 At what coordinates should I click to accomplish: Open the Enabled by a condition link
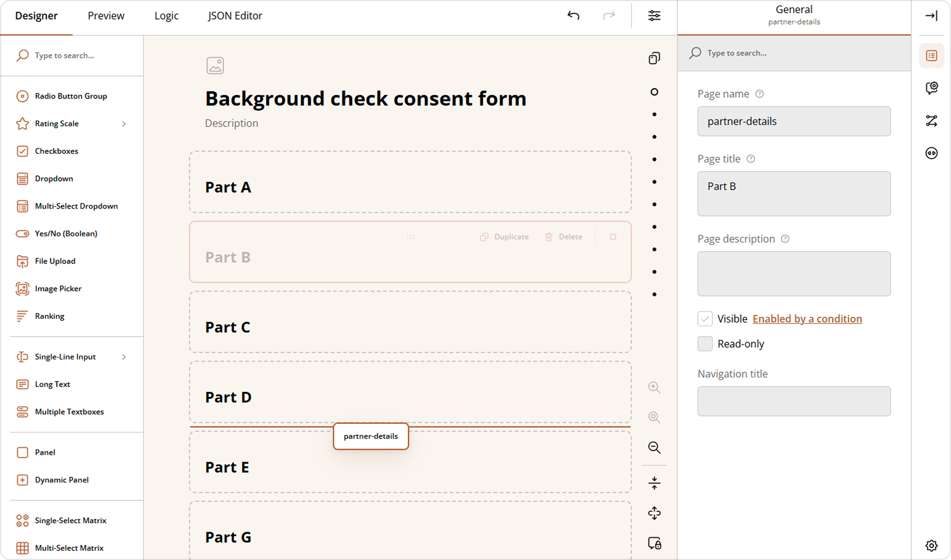tap(807, 319)
